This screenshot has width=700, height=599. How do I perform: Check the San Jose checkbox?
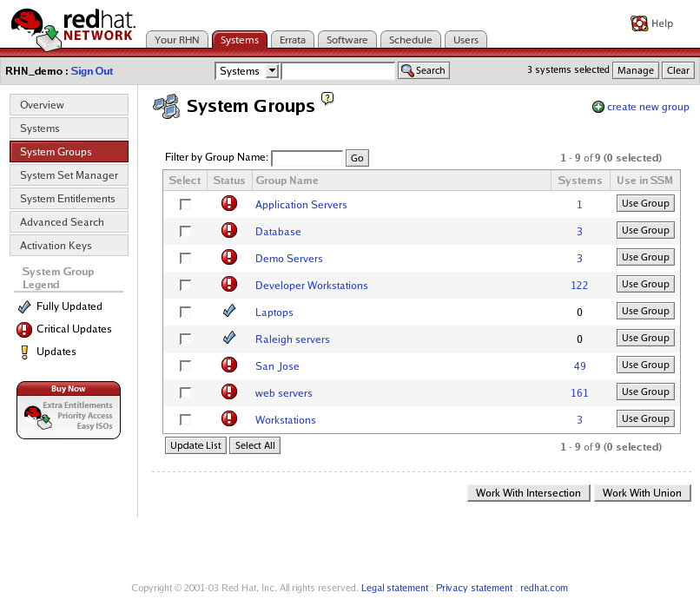tap(185, 365)
